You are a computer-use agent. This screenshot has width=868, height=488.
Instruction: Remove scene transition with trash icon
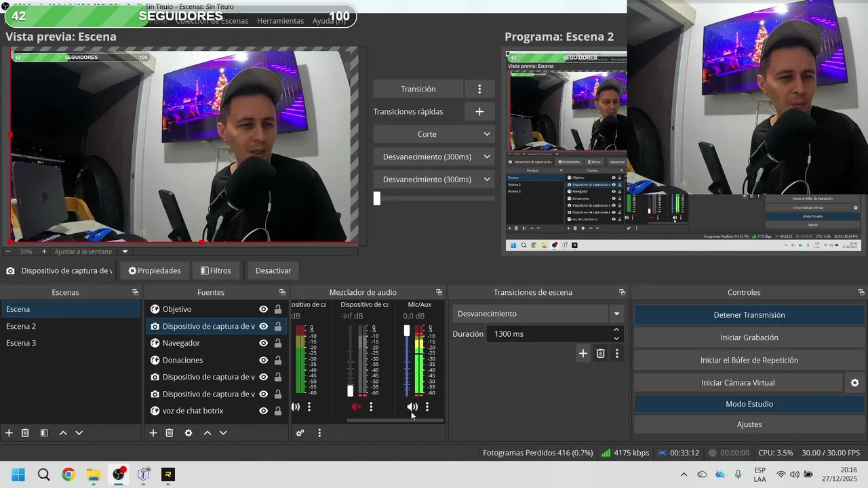click(x=600, y=353)
